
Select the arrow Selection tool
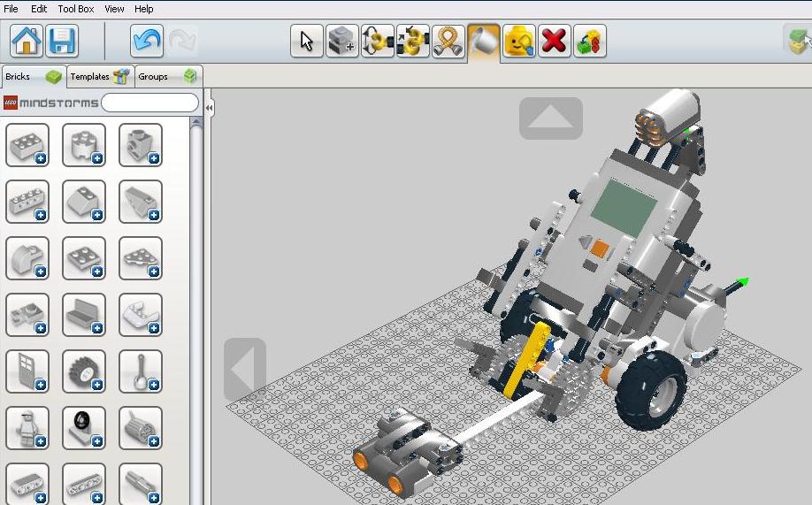click(307, 41)
